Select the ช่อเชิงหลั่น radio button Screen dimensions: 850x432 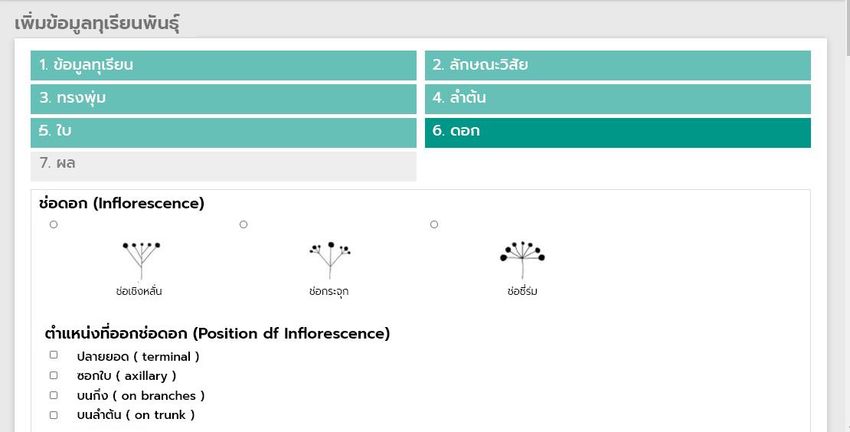(54, 224)
